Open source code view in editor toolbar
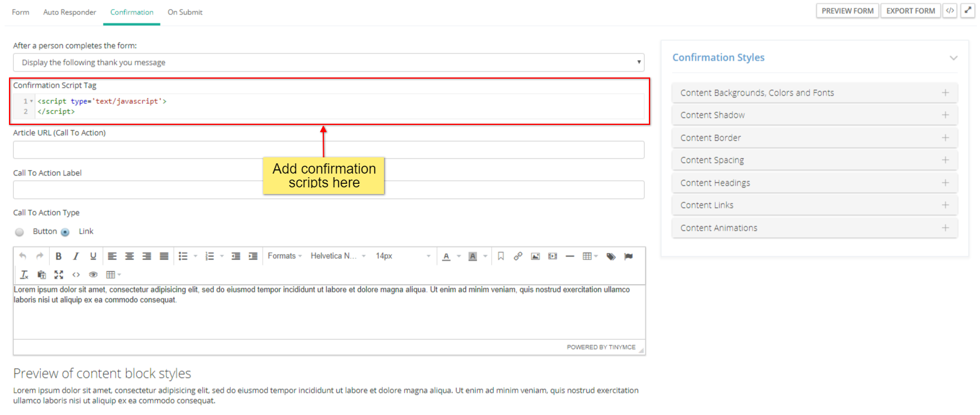The height and width of the screenshot is (415, 980). (x=76, y=274)
